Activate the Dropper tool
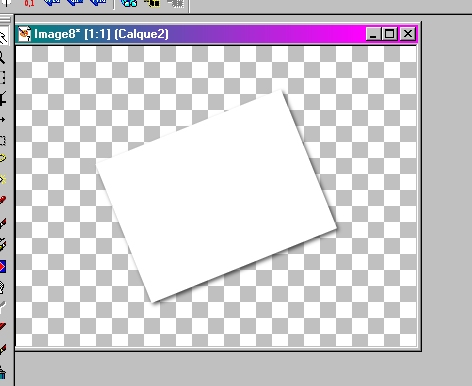 tap(3, 200)
